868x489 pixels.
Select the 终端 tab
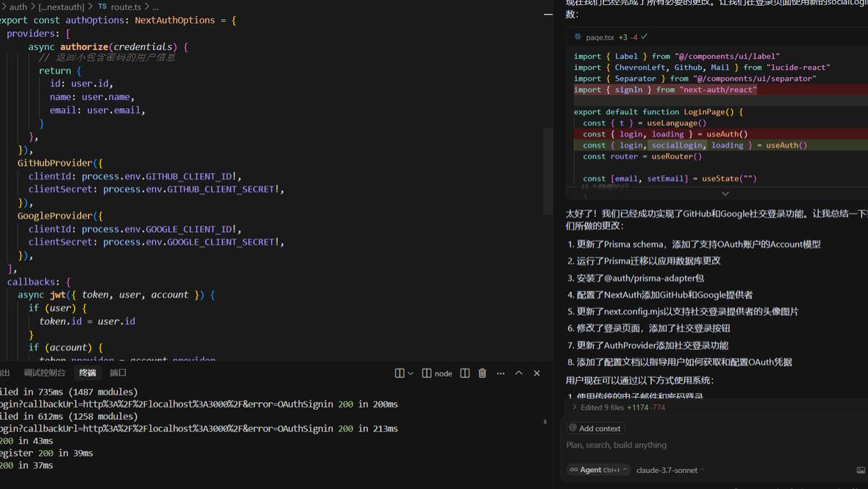(x=87, y=373)
